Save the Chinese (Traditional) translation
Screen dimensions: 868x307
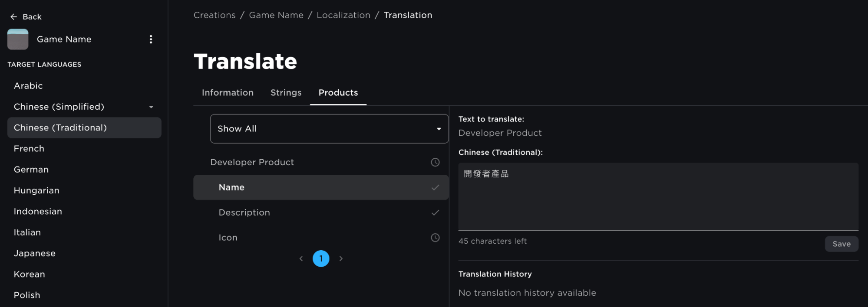(841, 244)
